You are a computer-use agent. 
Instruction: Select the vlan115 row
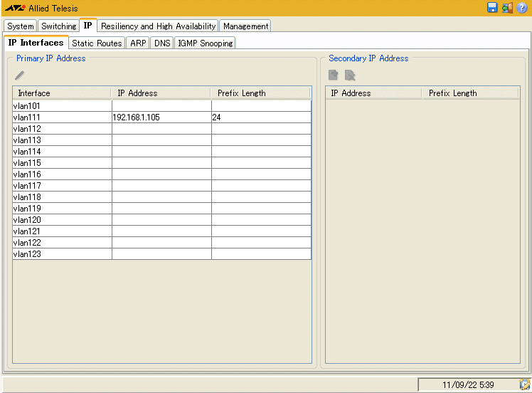point(162,163)
